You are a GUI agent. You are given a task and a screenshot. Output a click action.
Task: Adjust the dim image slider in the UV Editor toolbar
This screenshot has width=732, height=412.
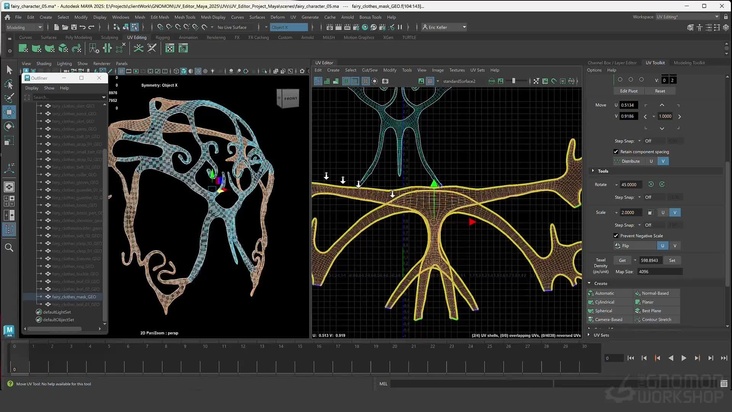pyautogui.click(x=514, y=81)
